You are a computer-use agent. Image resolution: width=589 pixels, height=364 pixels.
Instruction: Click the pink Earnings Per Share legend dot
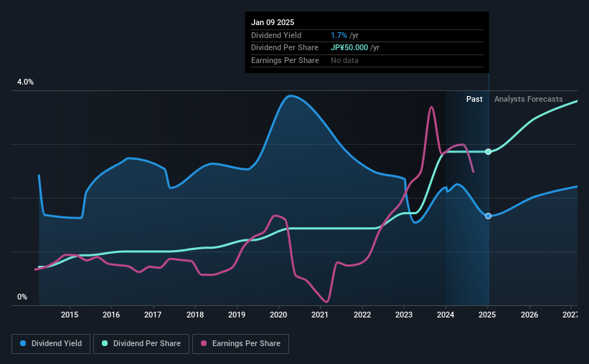[204, 343]
